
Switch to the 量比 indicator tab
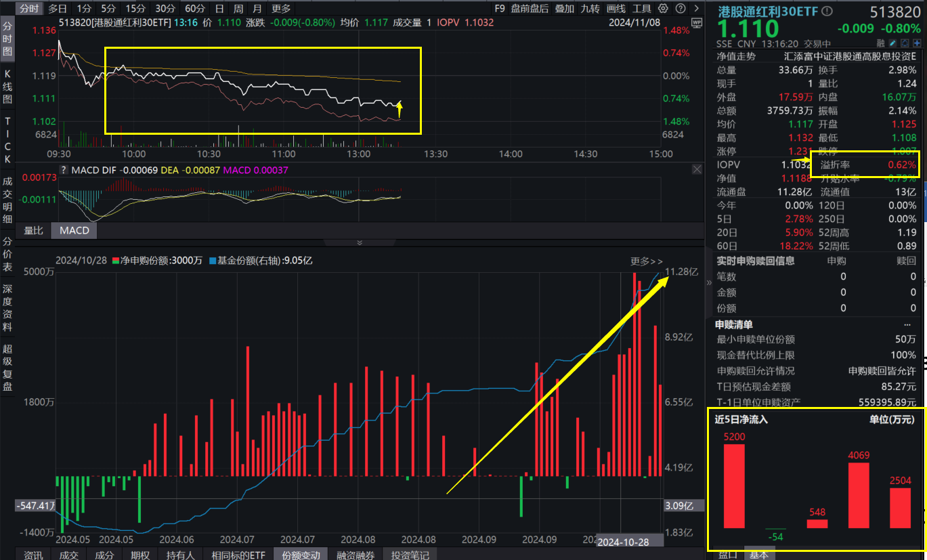tap(34, 230)
